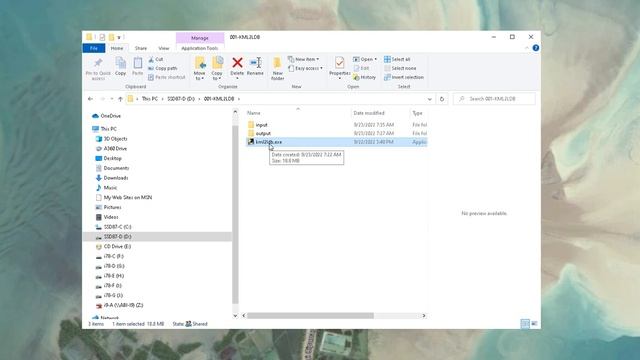Viewport: 640px width, 360px height.
Task: Open the Copy to menu
Action: [217, 68]
